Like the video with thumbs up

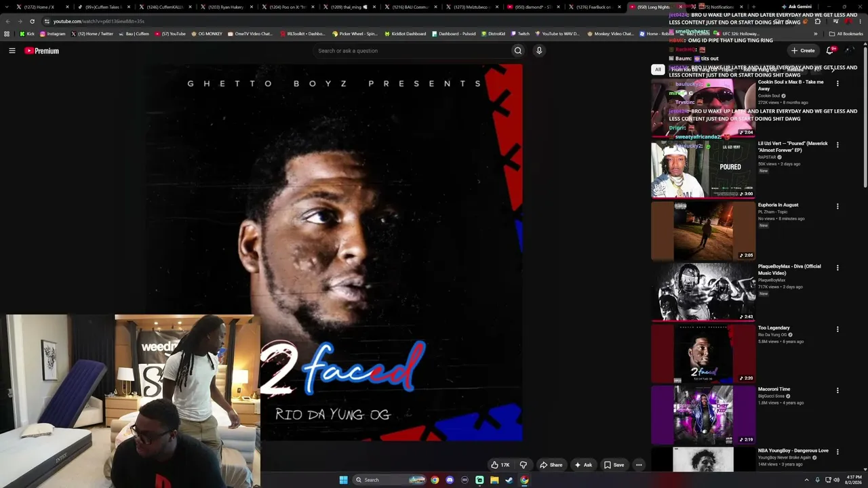(x=500, y=465)
